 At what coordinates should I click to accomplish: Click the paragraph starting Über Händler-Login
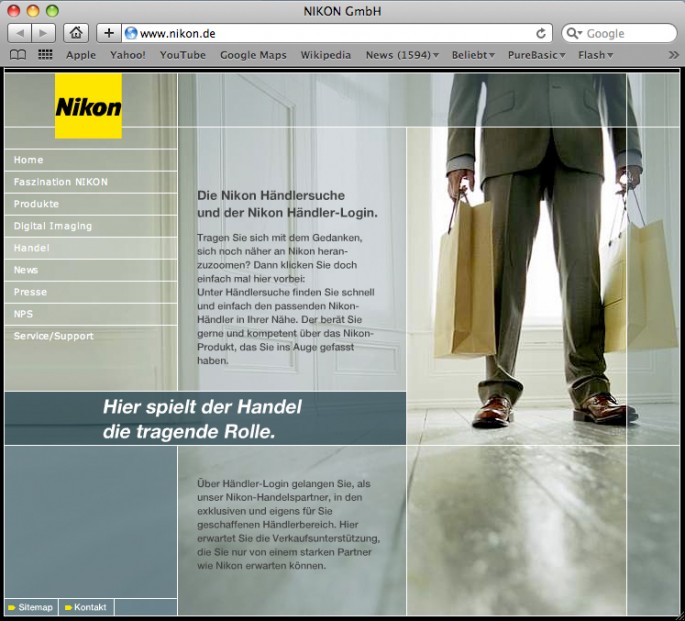point(288,524)
